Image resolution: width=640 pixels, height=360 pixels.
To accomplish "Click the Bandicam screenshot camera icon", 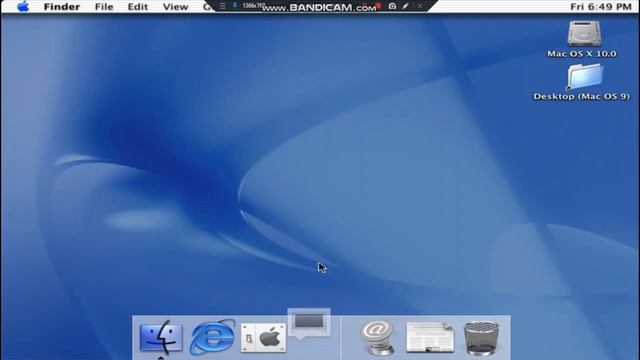I will tap(392, 6).
